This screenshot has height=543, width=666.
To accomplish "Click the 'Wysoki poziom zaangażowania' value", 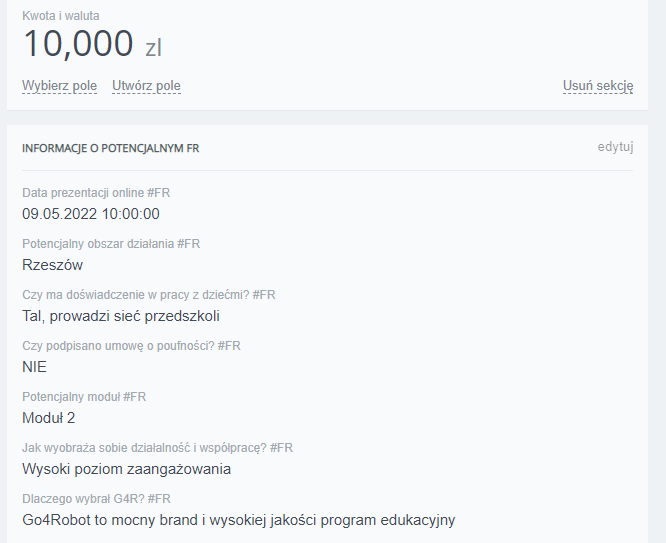I will pyautogui.click(x=126, y=469).
